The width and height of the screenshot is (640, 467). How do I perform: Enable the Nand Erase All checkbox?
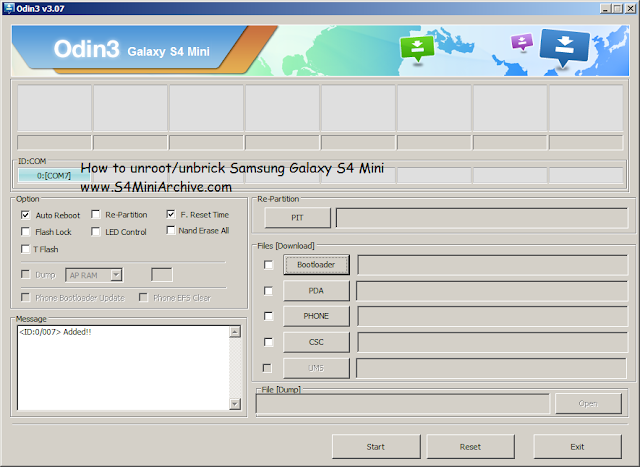pos(171,230)
